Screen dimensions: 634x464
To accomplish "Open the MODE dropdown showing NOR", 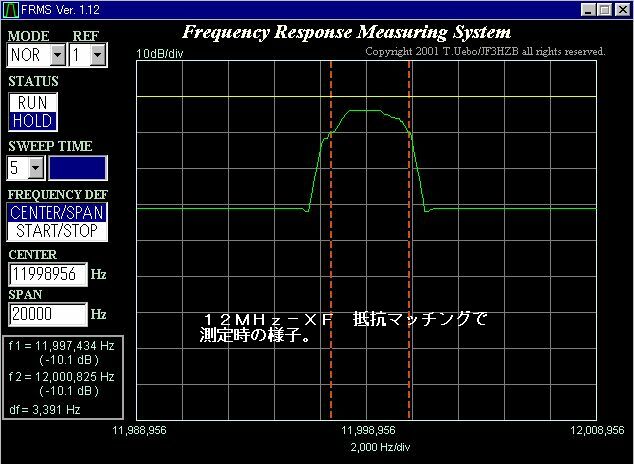I will tap(57, 54).
